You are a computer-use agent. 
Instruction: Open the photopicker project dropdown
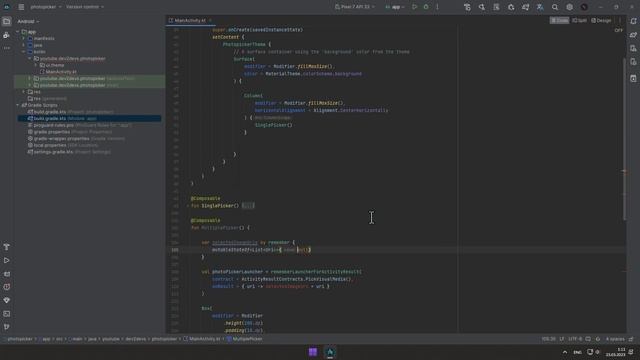(46, 7)
